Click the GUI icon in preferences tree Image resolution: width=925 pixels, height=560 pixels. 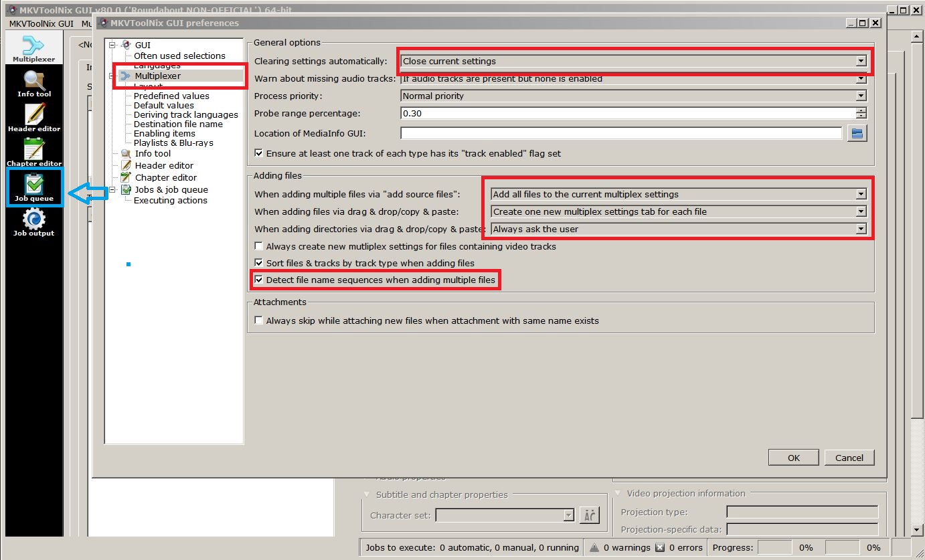(x=127, y=45)
